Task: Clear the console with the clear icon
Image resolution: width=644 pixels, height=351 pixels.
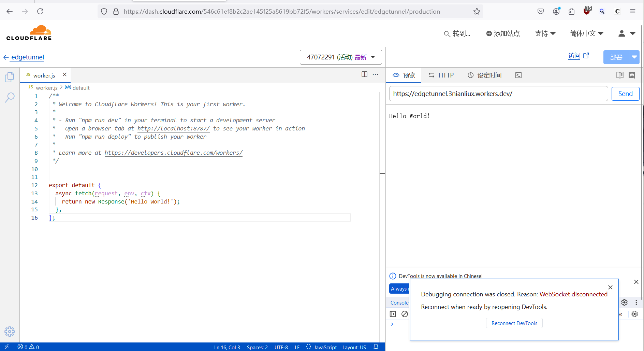Action: pyautogui.click(x=405, y=314)
